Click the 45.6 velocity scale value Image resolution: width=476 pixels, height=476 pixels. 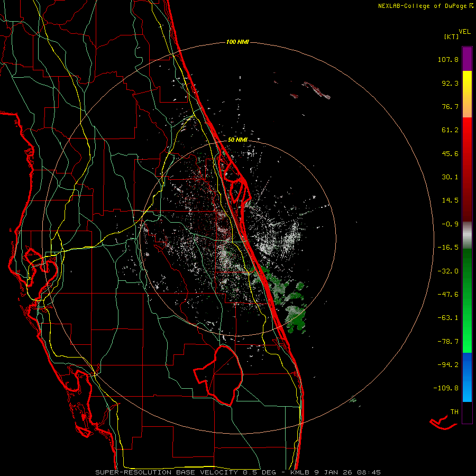pos(450,153)
